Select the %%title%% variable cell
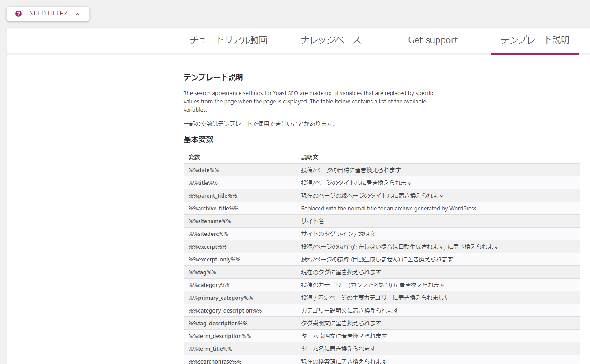The image size is (590, 364). [240, 183]
